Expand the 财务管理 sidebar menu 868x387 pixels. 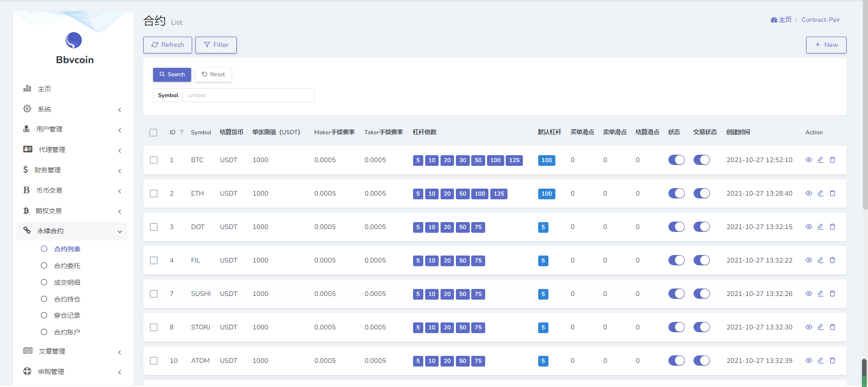tap(72, 171)
